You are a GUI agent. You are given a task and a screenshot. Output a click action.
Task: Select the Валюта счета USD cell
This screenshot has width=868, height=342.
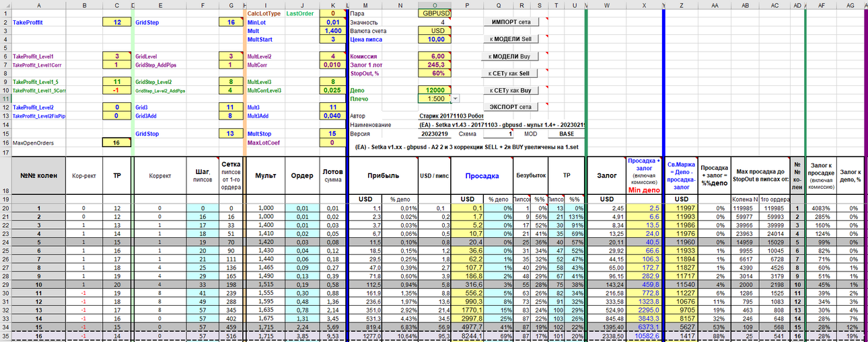coord(435,31)
